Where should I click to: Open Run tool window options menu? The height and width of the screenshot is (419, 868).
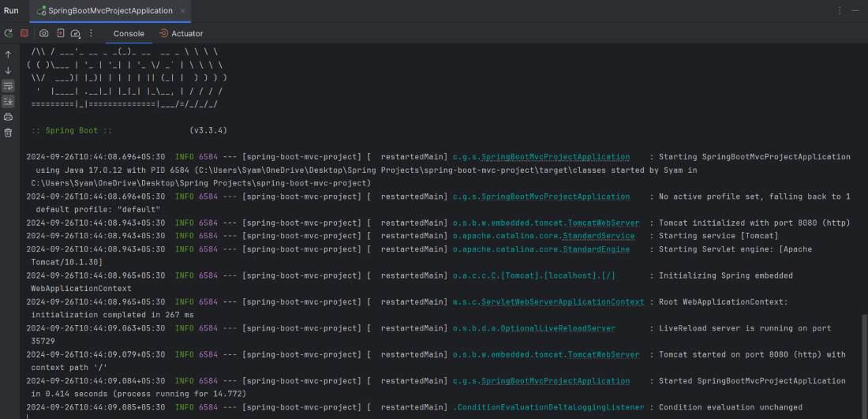(840, 10)
